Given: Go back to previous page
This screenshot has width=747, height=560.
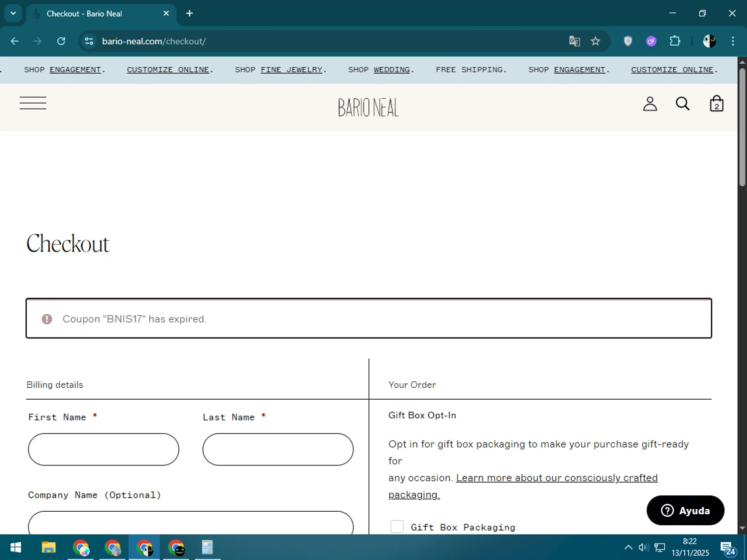Looking at the screenshot, I should 14,41.
